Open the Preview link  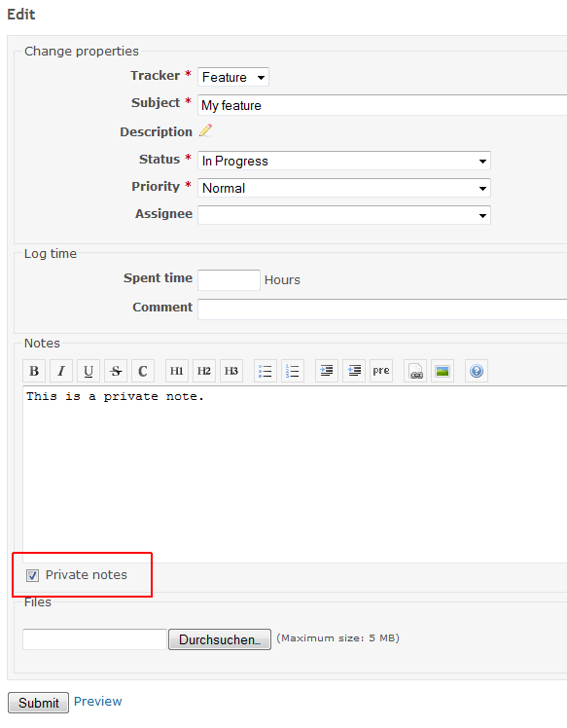(97, 701)
